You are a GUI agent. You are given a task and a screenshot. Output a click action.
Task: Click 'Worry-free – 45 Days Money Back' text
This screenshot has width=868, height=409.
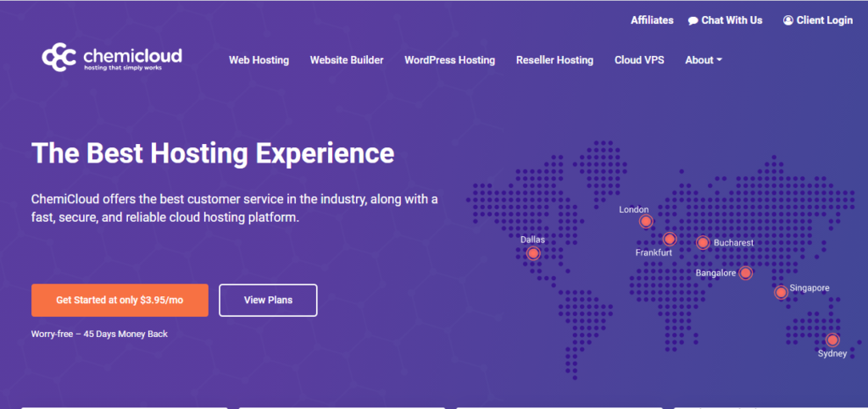[x=100, y=334]
